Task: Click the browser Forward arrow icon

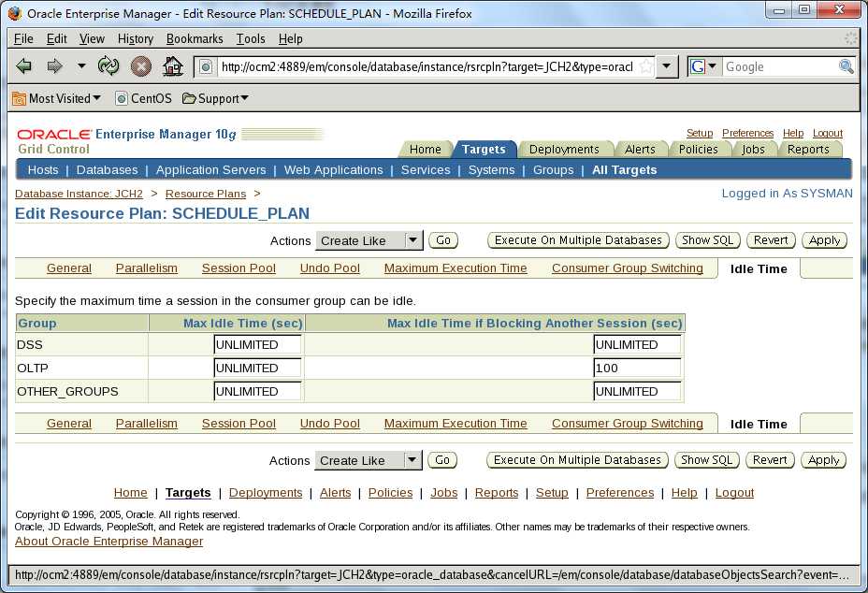Action: click(x=54, y=66)
